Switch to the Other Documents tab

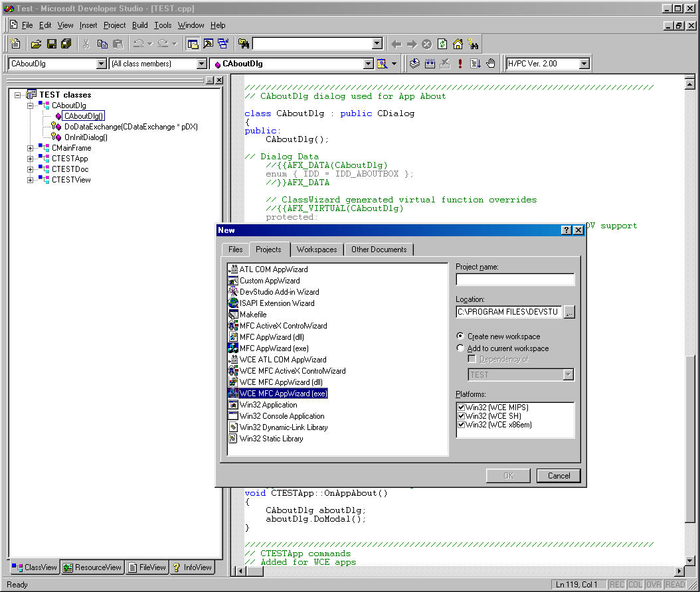tap(379, 250)
